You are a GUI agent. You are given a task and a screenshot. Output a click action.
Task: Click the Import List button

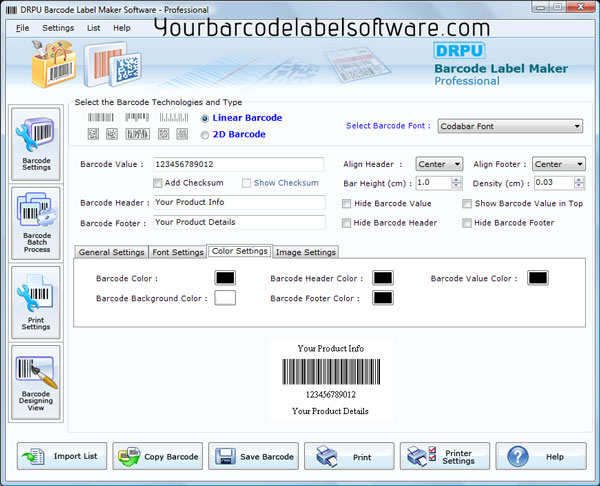pos(62,456)
